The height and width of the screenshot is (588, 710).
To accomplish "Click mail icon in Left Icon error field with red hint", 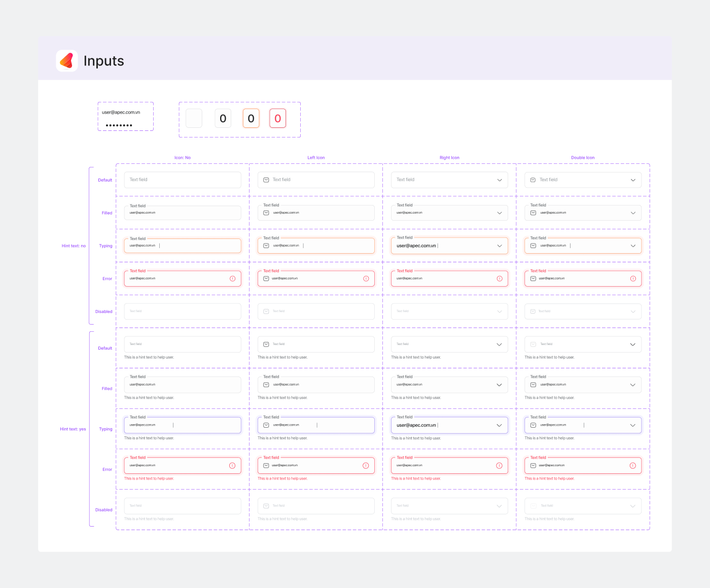I will [266, 466].
